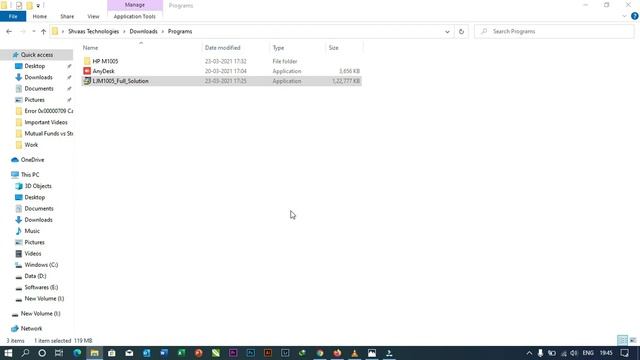Open Mail app from the taskbar
Viewport: 640px width, 360px height.
click(129, 353)
